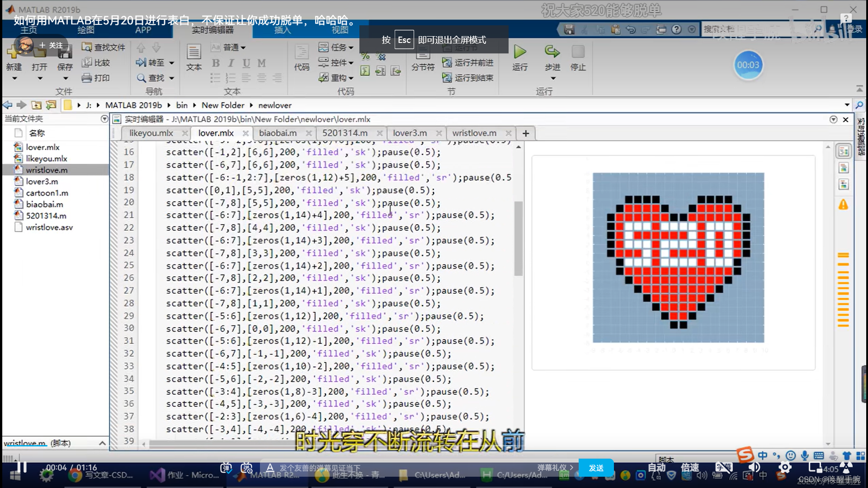Open video settings gear icon
Viewport: 868px width, 488px height.
[785, 467]
